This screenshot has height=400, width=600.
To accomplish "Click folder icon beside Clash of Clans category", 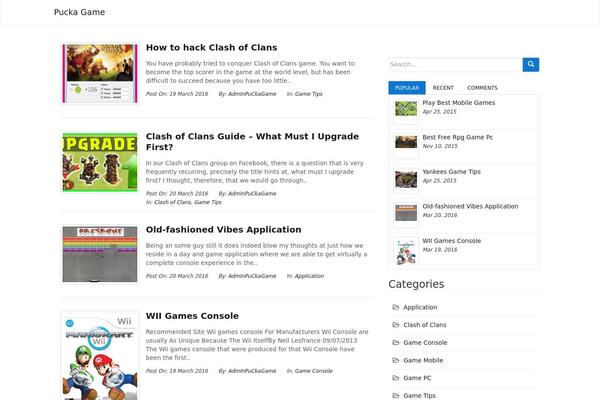I will 396,325.
